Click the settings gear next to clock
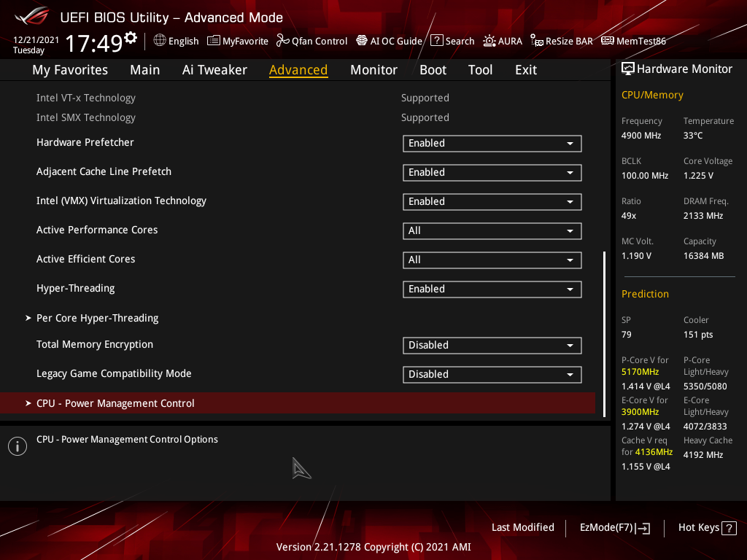Image resolution: width=747 pixels, height=560 pixels. coord(131,38)
